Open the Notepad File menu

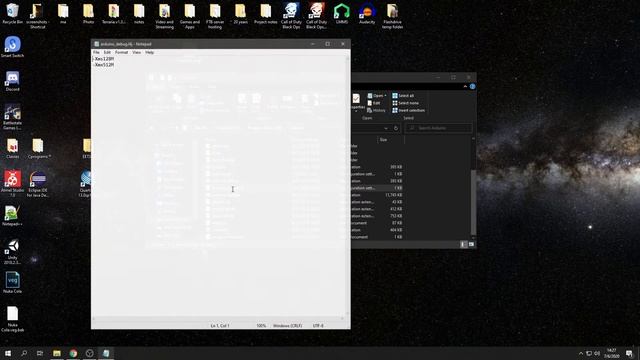point(96,52)
